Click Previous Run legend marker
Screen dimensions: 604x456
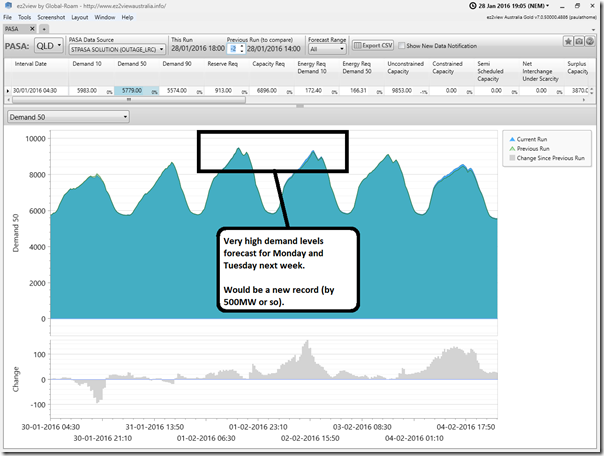click(x=512, y=149)
